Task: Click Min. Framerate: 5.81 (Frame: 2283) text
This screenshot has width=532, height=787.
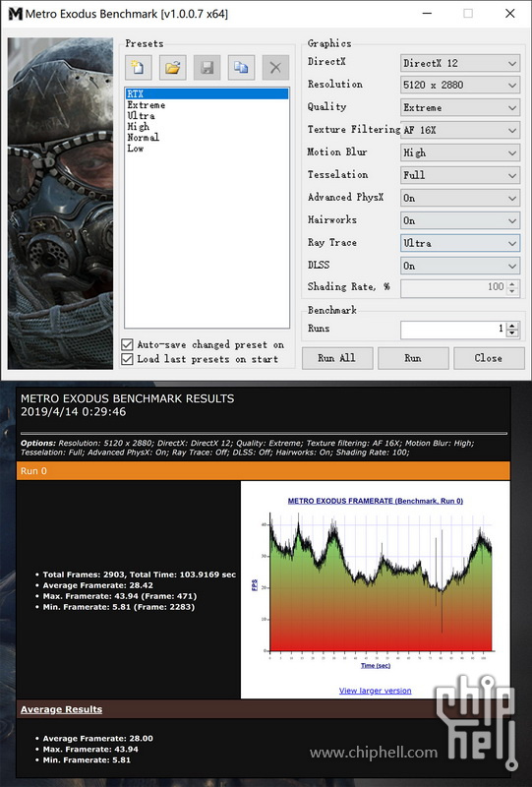Action: tap(118, 607)
